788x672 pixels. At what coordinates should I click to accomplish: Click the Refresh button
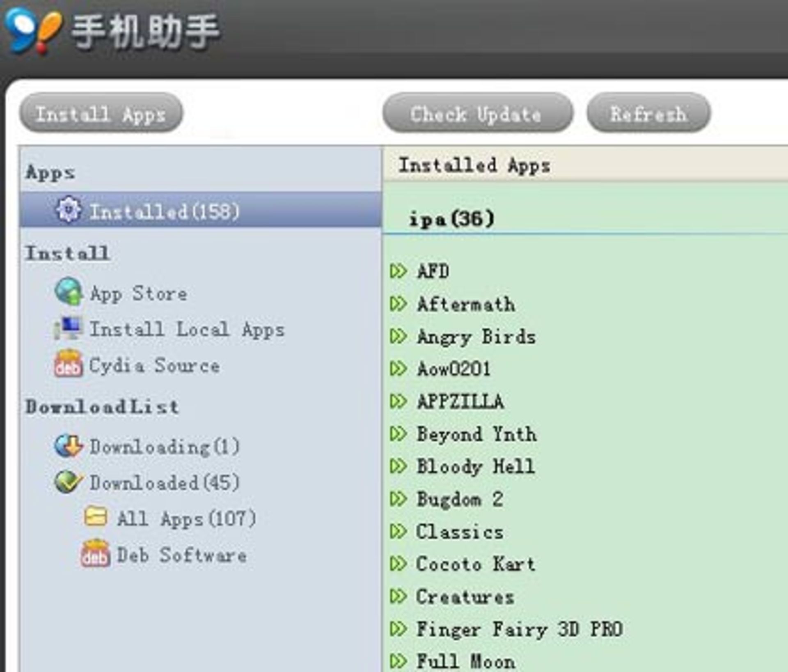648,113
